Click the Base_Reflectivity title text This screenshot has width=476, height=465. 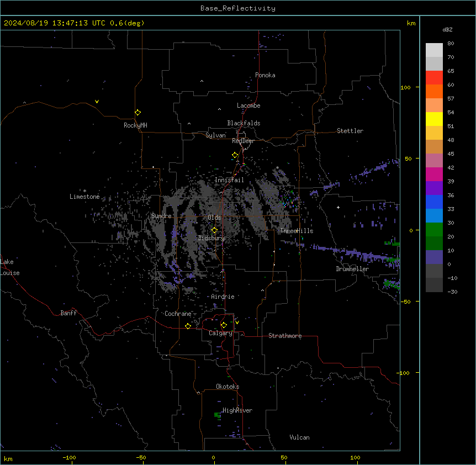238,8
